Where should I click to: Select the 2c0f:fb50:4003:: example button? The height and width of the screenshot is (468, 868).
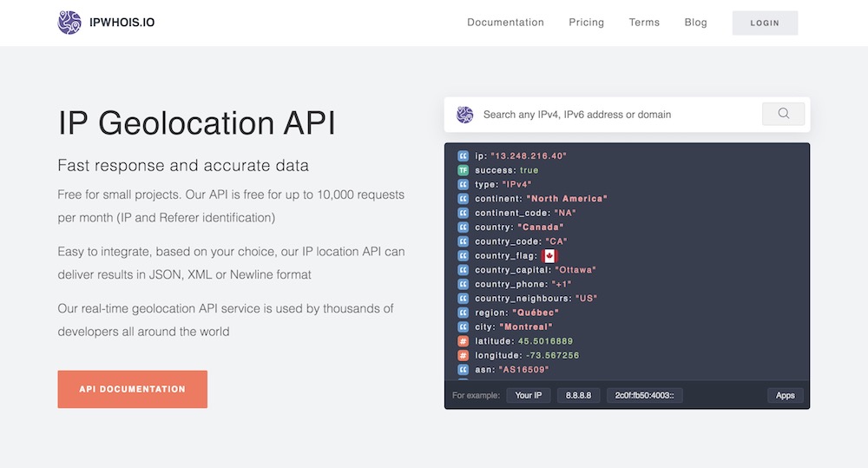pyautogui.click(x=644, y=395)
